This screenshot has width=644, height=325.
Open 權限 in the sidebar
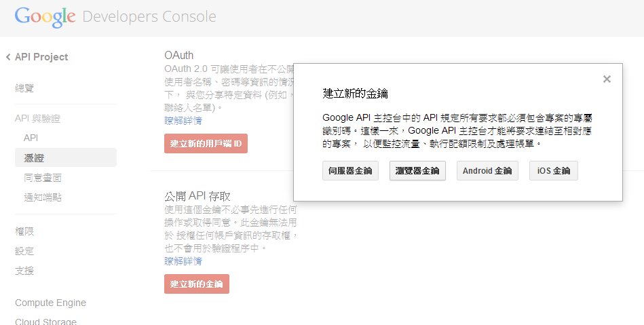pos(24,231)
